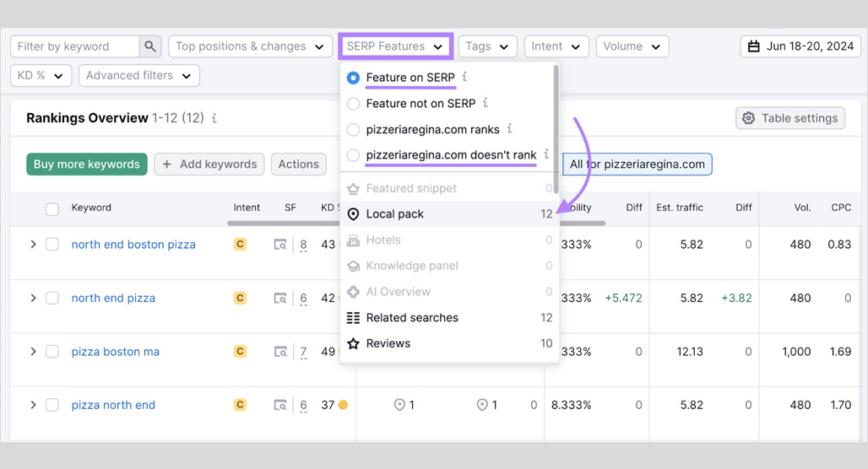Check the pizza boston ma row checkbox
This screenshot has height=469, width=868.
[52, 352]
